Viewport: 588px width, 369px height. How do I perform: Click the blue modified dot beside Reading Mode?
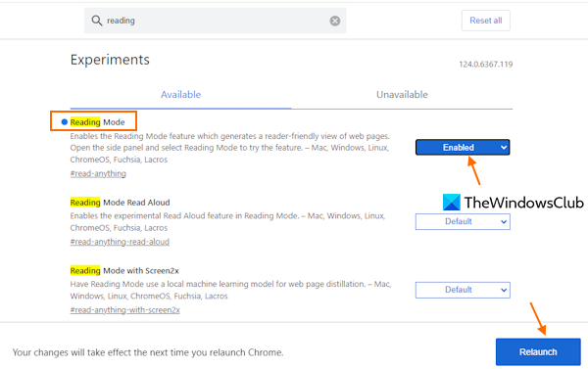64,121
